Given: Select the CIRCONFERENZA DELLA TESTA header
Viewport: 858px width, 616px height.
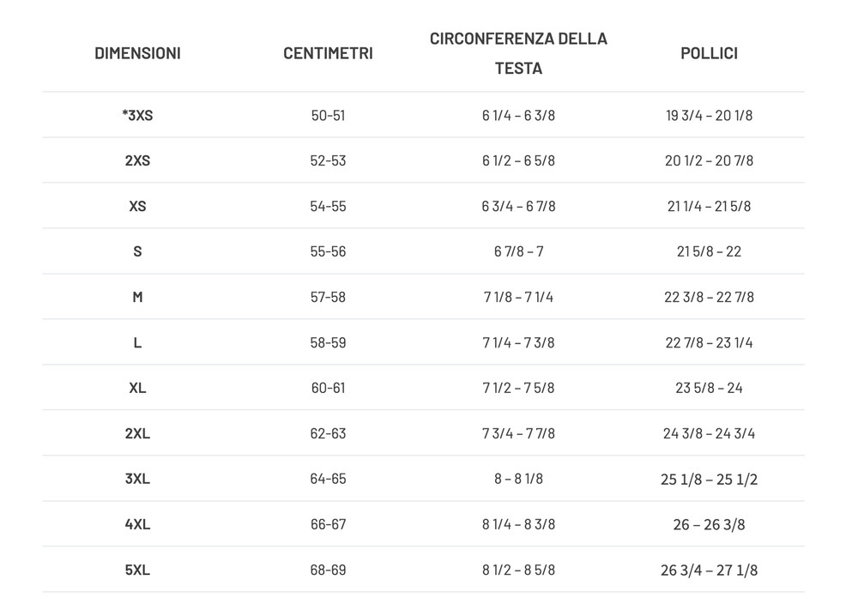Looking at the screenshot, I should click(x=518, y=53).
